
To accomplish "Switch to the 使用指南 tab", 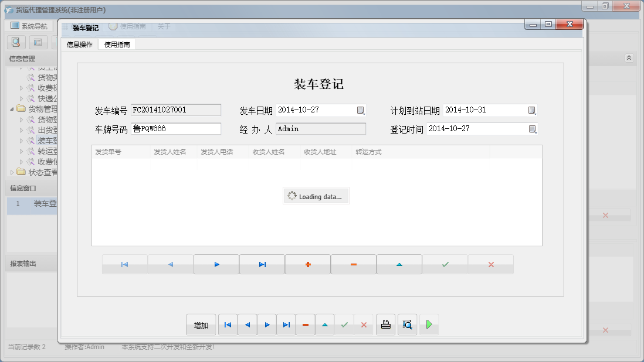I will (x=117, y=45).
